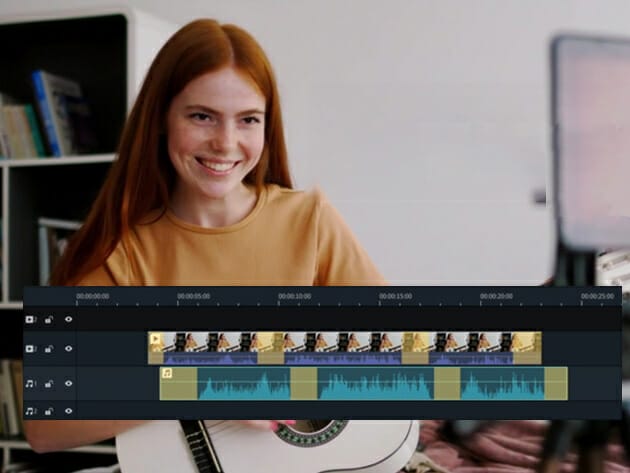
Task: Move the playhead to 00:00:15:00 on the ruler
Action: coord(395,297)
